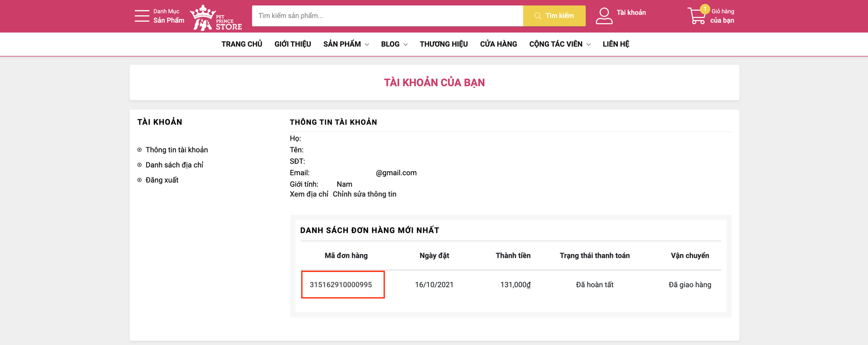
Task: Click the order date 16/10/2021
Action: click(434, 285)
